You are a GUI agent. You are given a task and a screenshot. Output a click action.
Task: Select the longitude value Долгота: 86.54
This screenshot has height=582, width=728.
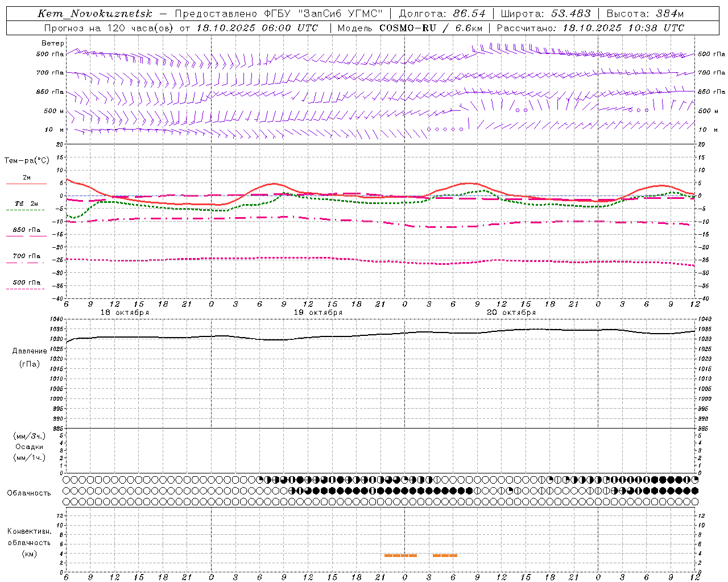pyautogui.click(x=442, y=14)
